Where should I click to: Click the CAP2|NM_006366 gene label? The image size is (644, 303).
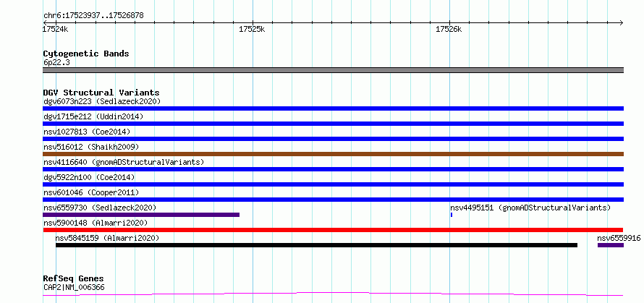[x=74, y=287]
